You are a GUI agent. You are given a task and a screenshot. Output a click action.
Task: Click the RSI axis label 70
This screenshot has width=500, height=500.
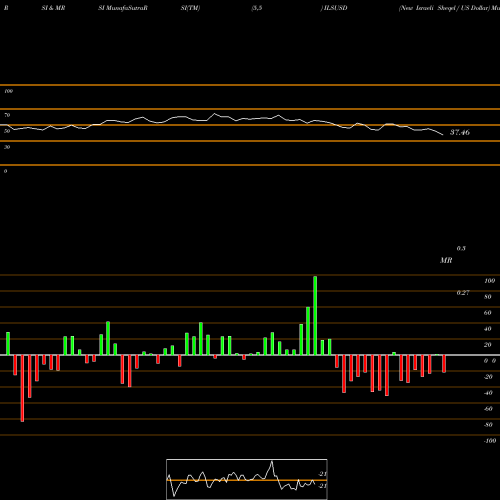pyautogui.click(x=7, y=115)
